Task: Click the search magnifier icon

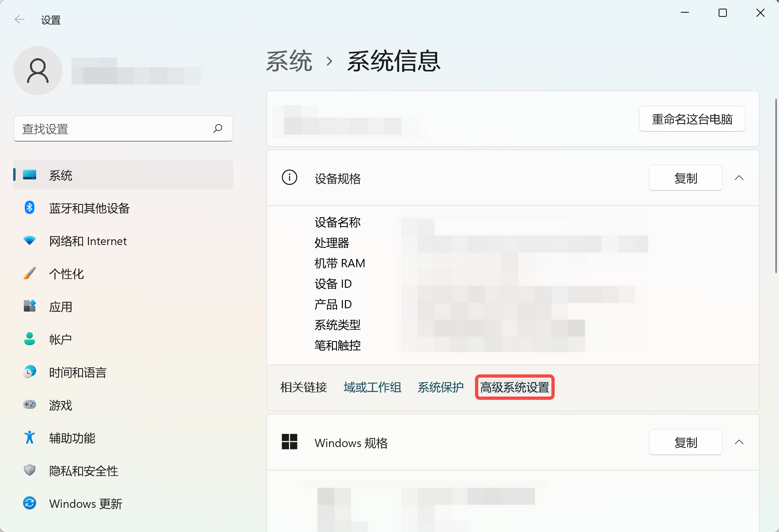Action: pyautogui.click(x=218, y=128)
